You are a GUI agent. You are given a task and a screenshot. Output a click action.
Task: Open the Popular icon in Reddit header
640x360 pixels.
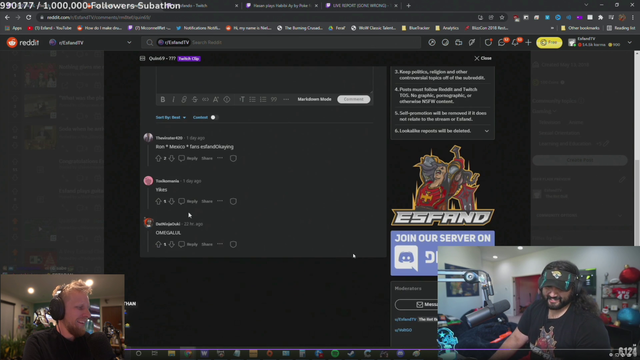click(x=432, y=42)
